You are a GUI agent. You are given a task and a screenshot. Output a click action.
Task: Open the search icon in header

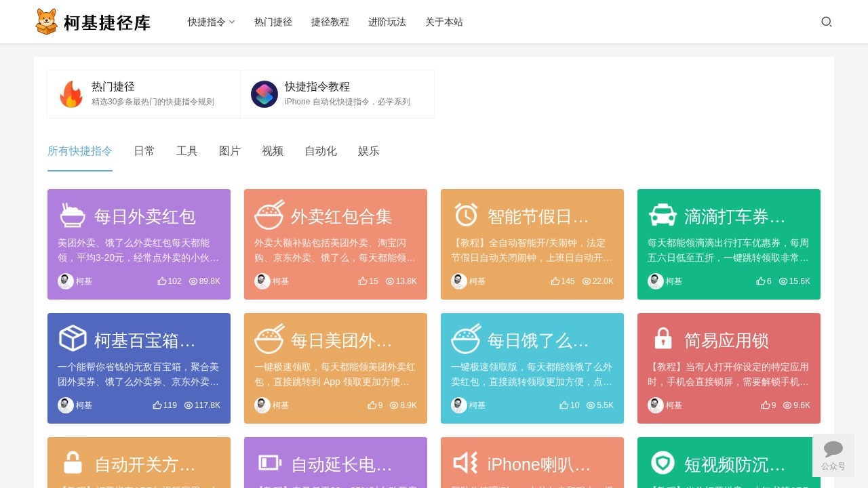click(x=826, y=22)
